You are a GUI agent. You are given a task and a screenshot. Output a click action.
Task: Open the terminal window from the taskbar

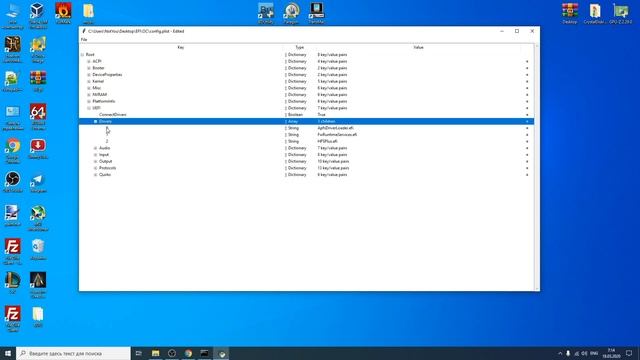pyautogui.click(x=204, y=353)
